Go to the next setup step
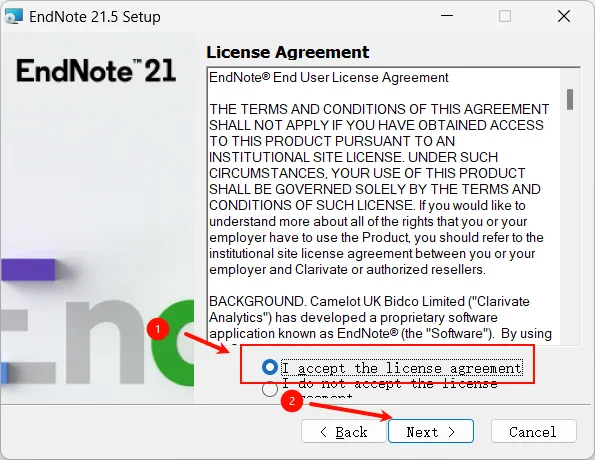The width and height of the screenshot is (595, 460). coord(431,431)
